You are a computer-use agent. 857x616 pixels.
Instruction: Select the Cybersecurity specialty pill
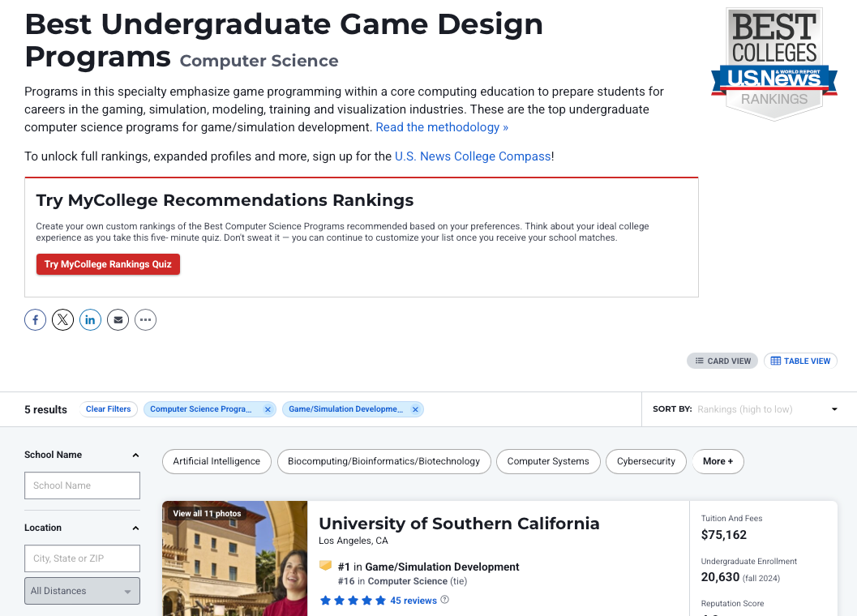pos(645,461)
